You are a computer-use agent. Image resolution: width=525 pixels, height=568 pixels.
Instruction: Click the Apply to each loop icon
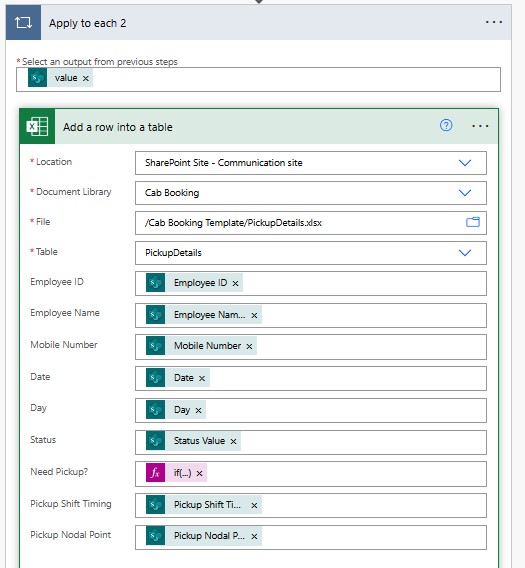23,23
